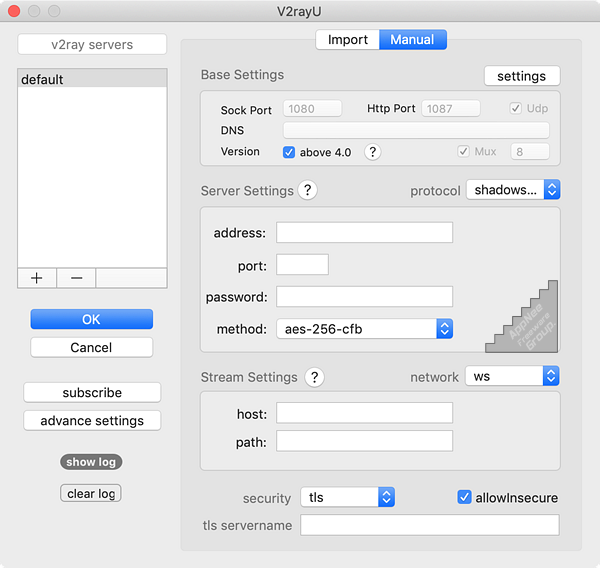
Task: Open Server Settings help question mark
Action: click(x=308, y=190)
